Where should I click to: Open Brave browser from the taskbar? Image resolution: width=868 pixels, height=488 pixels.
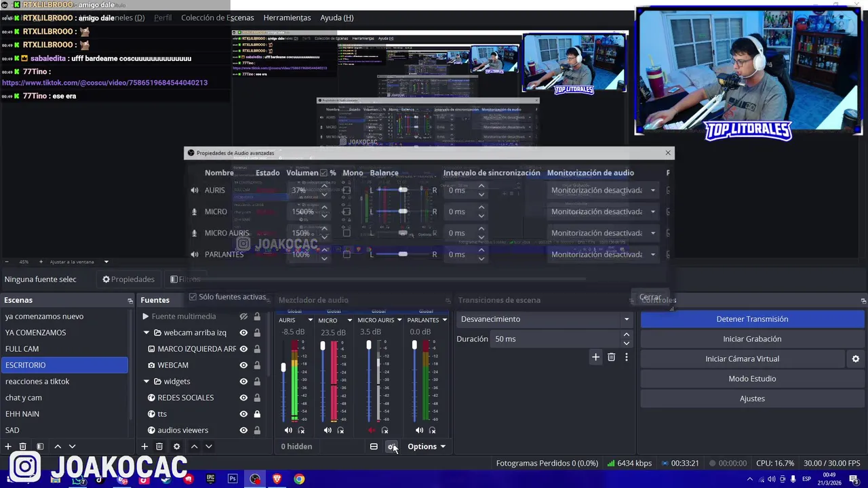(277, 479)
